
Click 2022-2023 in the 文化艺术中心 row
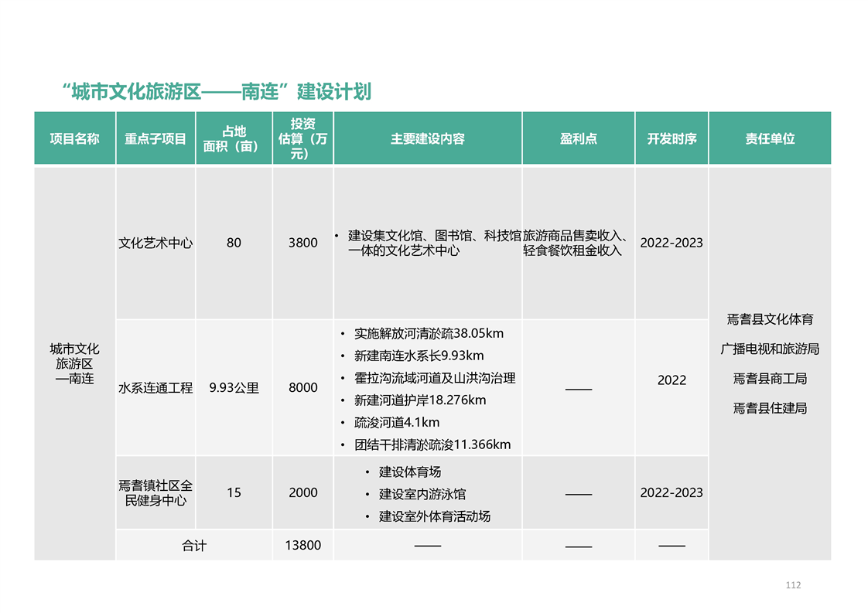click(x=672, y=243)
